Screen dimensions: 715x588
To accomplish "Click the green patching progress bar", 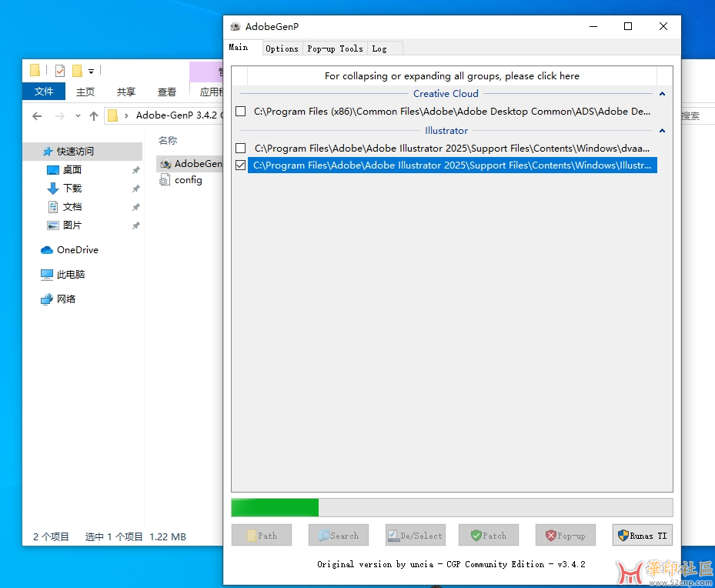I will click(x=452, y=507).
